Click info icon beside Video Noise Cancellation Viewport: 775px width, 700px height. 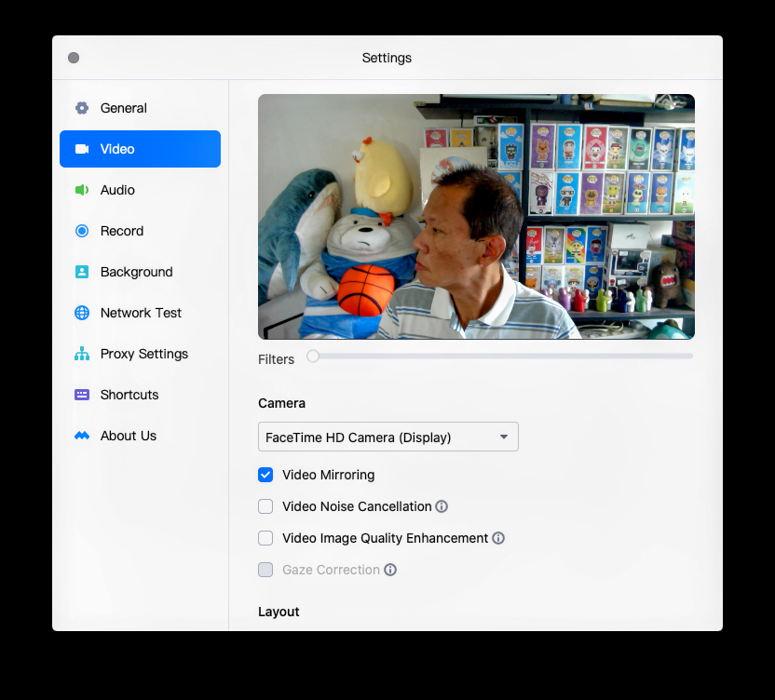(442, 506)
